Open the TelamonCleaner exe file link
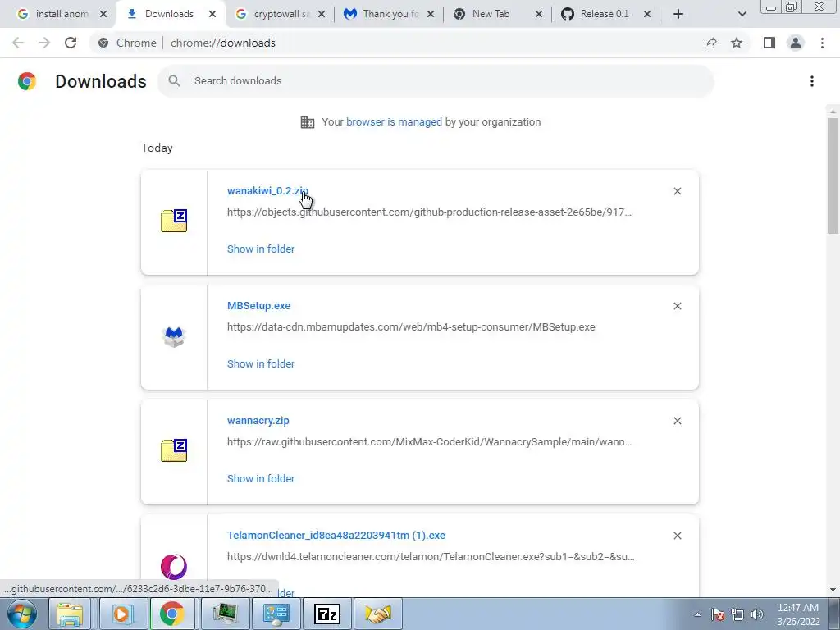The height and width of the screenshot is (630, 840). [x=336, y=535]
